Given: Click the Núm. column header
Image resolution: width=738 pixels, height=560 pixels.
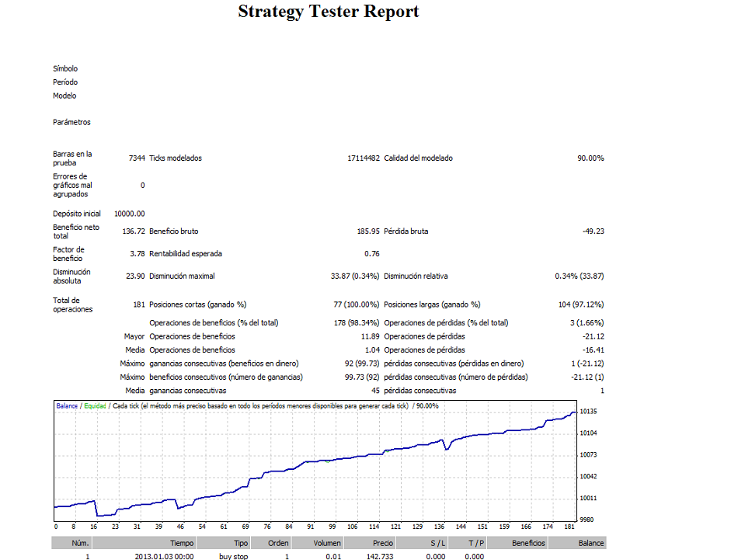Looking at the screenshot, I should [81, 543].
